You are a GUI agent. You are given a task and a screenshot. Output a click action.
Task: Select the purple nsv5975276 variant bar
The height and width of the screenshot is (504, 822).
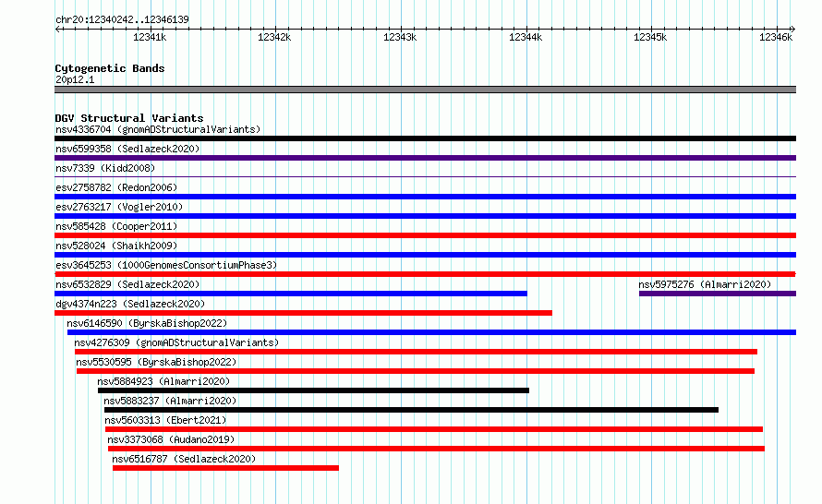click(718, 294)
